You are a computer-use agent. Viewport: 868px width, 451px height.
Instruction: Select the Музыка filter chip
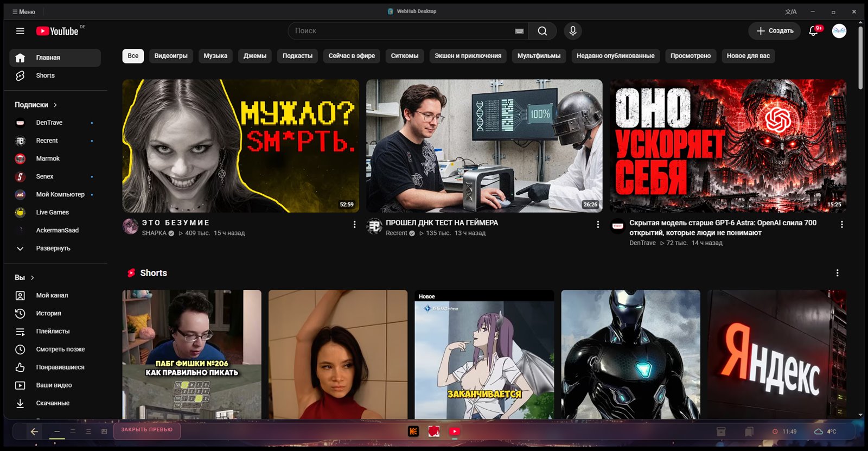click(x=215, y=56)
